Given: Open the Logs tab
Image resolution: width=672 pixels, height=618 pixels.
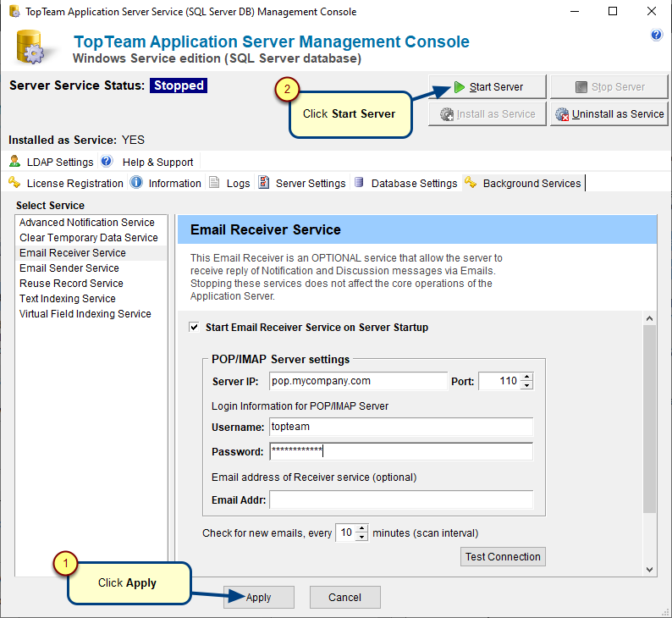Looking at the screenshot, I should [x=229, y=183].
